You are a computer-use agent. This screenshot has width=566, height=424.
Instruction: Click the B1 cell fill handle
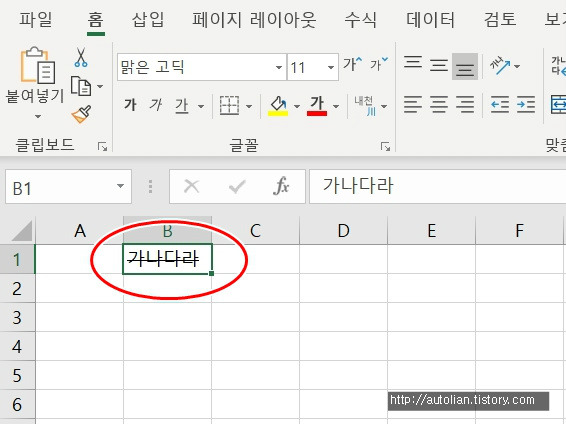click(x=212, y=274)
